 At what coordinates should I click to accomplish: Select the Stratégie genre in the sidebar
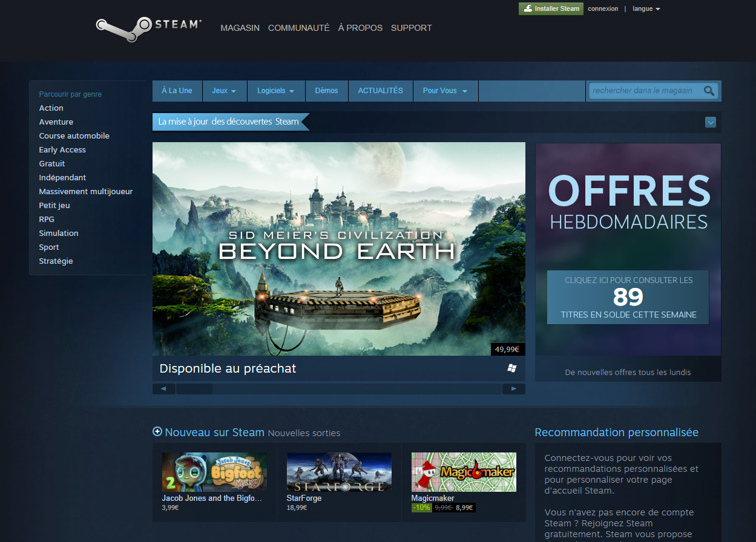tap(56, 261)
